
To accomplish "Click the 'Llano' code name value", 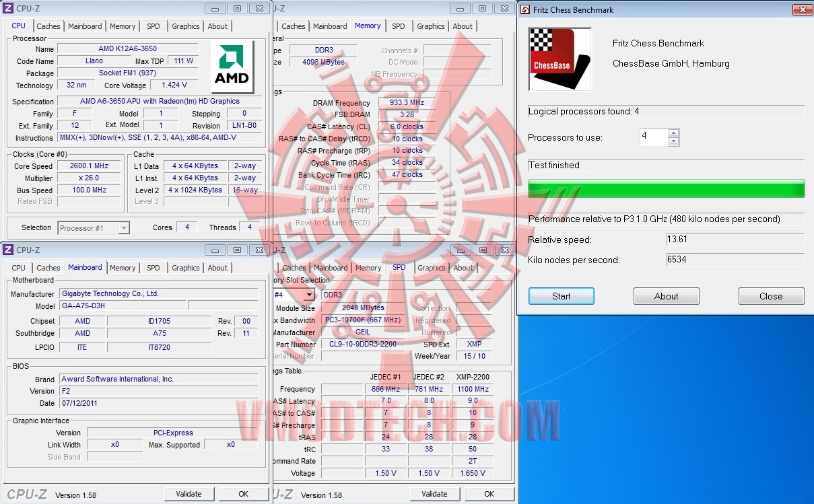I will tap(94, 61).
